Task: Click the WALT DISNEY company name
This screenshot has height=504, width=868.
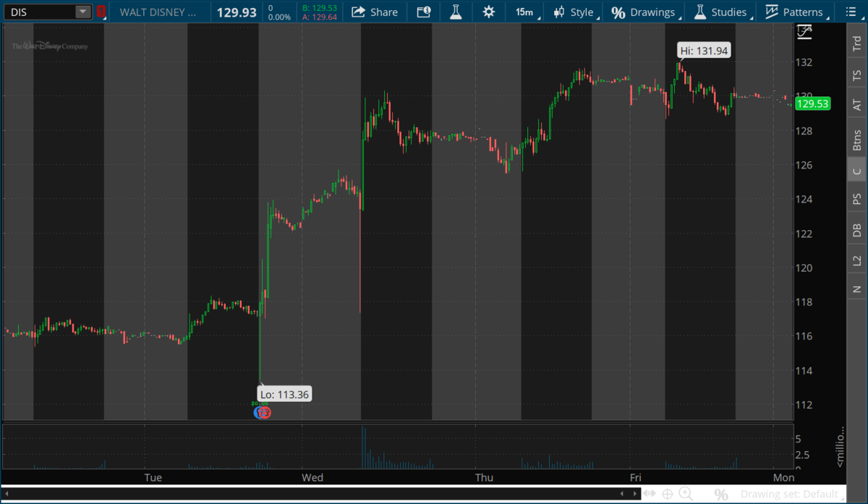Action: [158, 12]
